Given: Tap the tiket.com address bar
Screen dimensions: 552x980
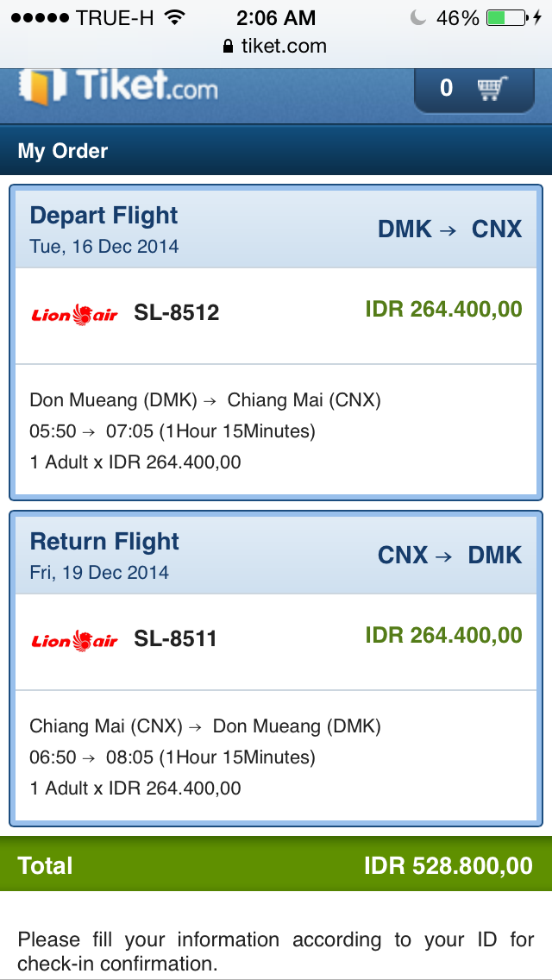Looking at the screenshot, I should (x=276, y=47).
